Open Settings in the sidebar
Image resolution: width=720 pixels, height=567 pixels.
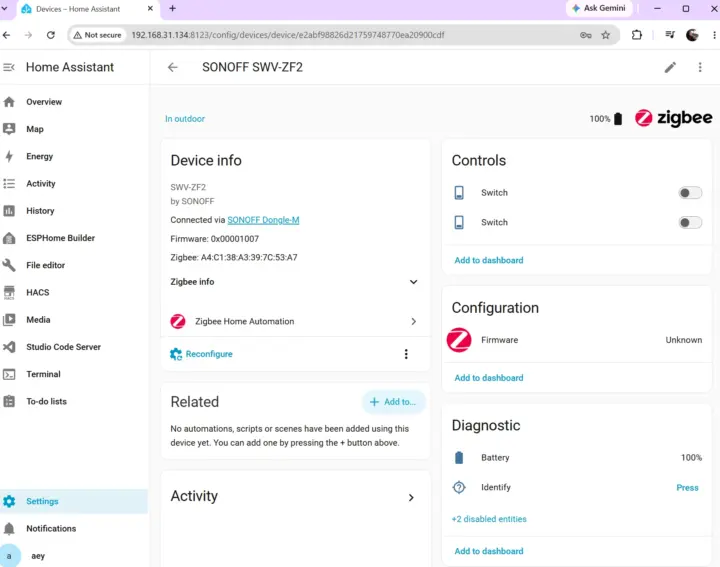tap(74, 501)
